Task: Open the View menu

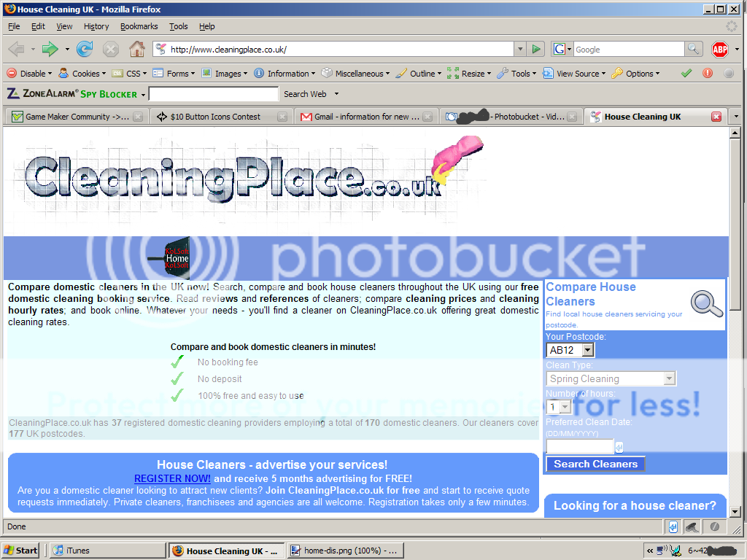Action: [x=64, y=26]
